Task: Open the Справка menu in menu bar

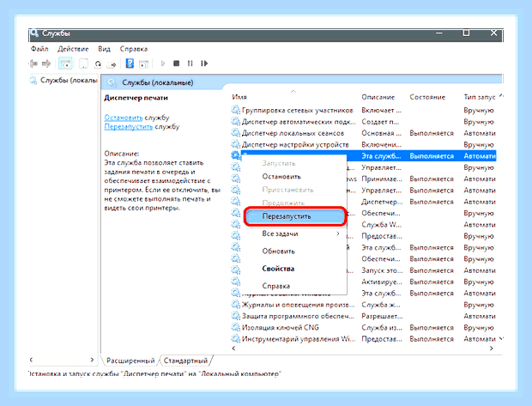Action: click(x=133, y=49)
